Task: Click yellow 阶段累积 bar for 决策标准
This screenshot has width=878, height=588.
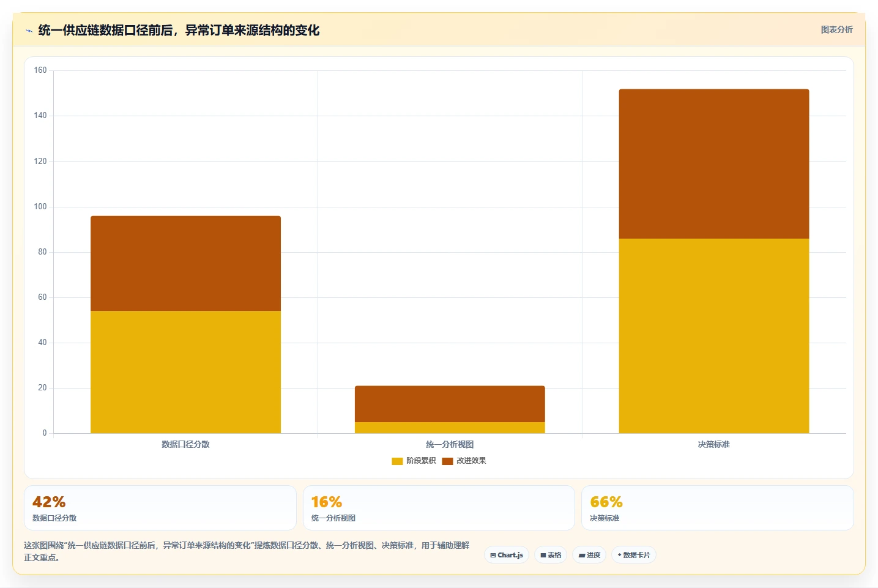Action: [714, 336]
